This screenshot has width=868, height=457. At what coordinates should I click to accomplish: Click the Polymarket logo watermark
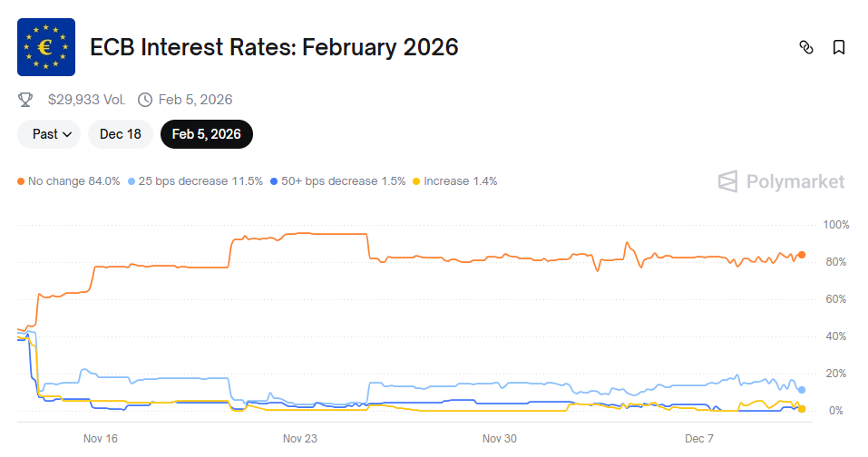(x=781, y=181)
